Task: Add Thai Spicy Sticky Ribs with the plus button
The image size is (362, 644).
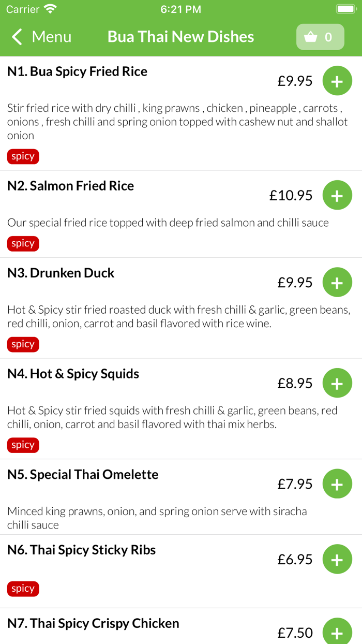Action: [337, 559]
